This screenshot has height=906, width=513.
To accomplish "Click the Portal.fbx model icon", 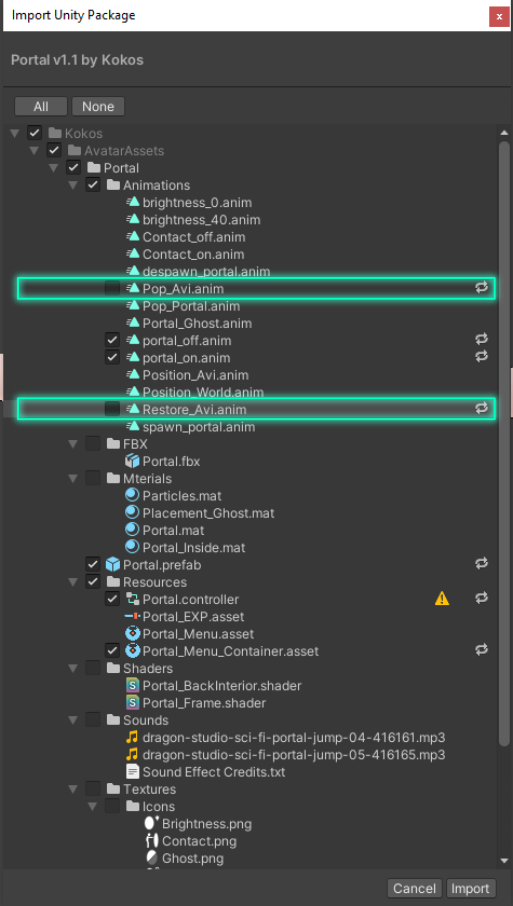I will click(132, 461).
